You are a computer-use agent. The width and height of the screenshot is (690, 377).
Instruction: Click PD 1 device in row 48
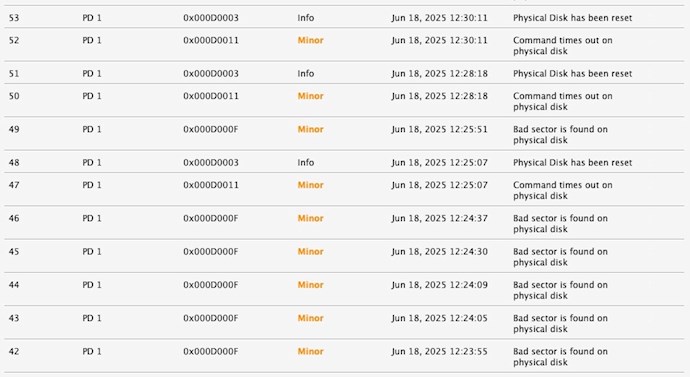(92, 162)
